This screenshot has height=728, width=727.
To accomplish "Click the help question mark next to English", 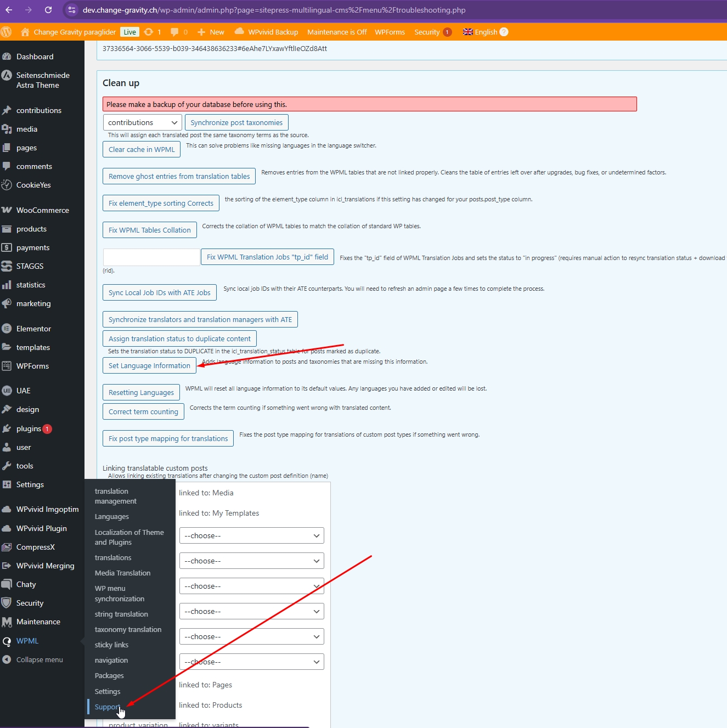I will pyautogui.click(x=504, y=32).
